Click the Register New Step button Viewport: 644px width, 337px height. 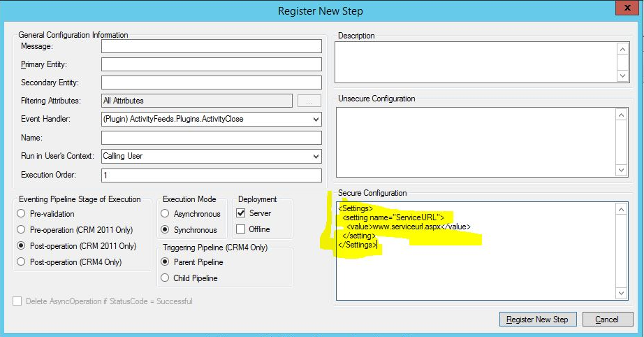(x=538, y=320)
